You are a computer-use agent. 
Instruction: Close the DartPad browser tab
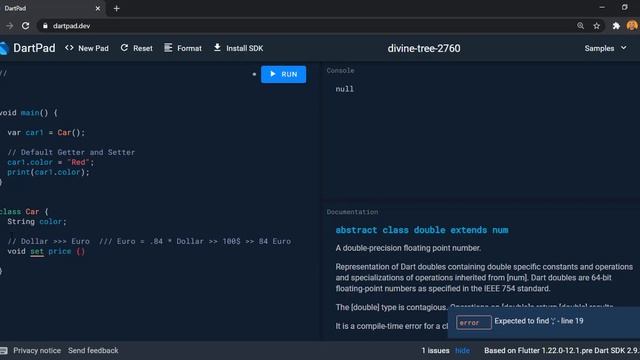pyautogui.click(x=98, y=8)
